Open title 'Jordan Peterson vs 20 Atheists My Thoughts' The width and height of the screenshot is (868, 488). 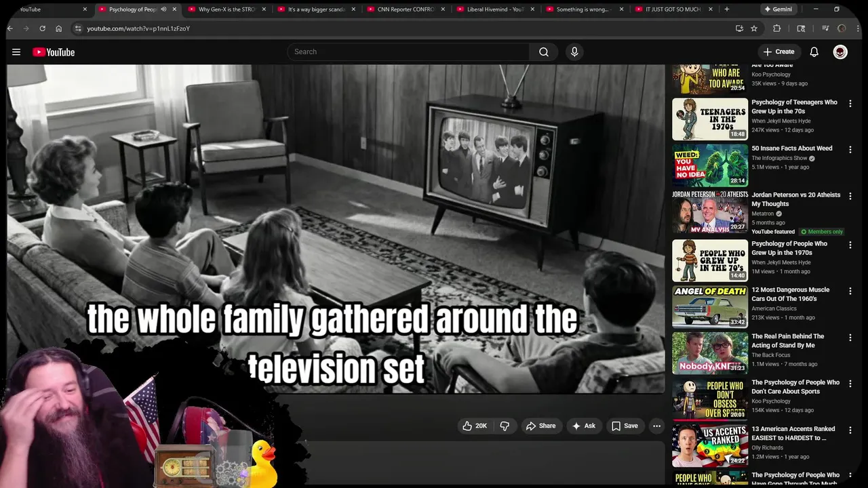point(795,199)
